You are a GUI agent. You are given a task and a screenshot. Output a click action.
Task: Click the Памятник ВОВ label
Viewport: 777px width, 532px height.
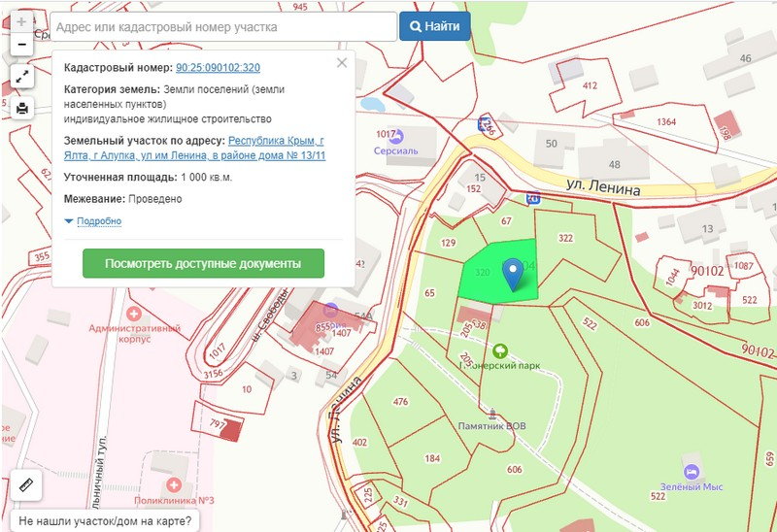pos(492,426)
